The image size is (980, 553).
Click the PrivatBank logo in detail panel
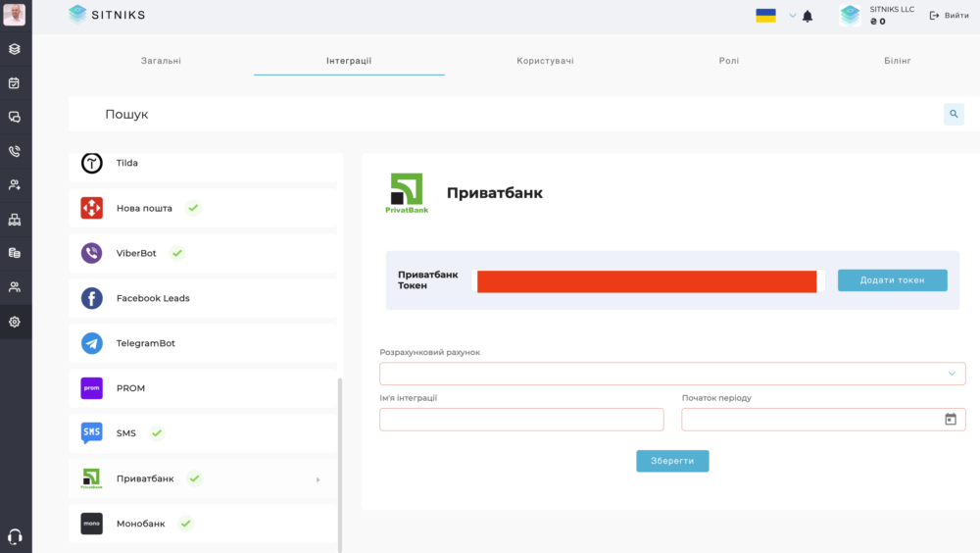click(x=407, y=193)
